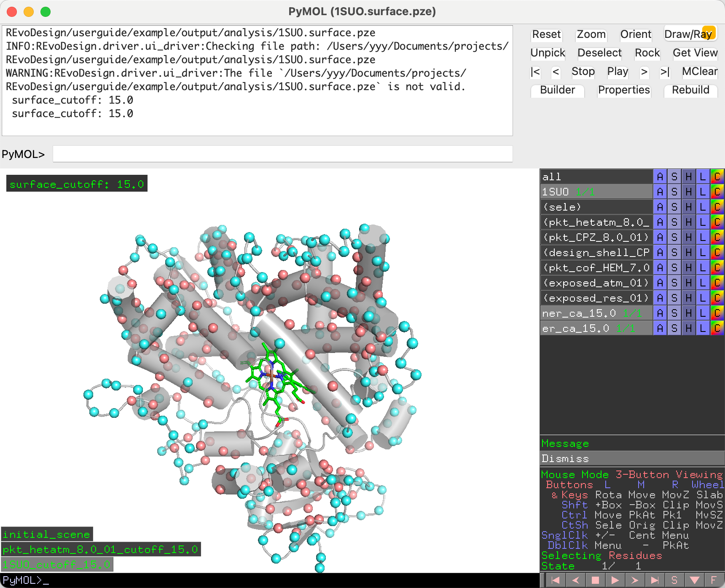Open Color menu for pkt_CPZ_8.0_01
This screenshot has width=725, height=588.
click(717, 237)
